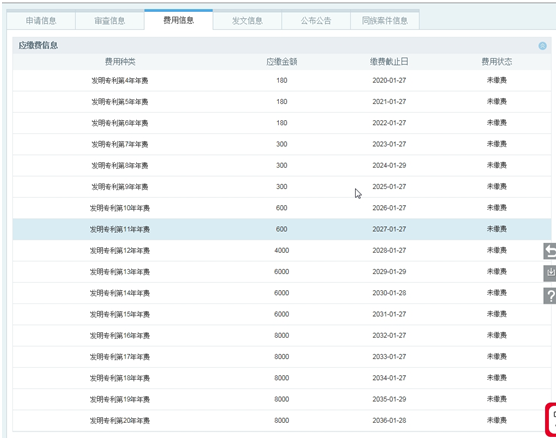Switch to the 申请信息 tab
The width and height of the screenshot is (558, 440).
41,21
